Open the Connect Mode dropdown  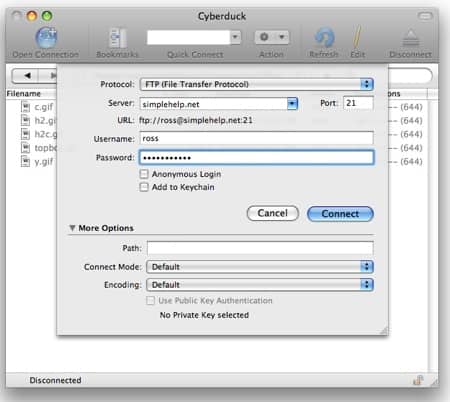pyautogui.click(x=260, y=267)
